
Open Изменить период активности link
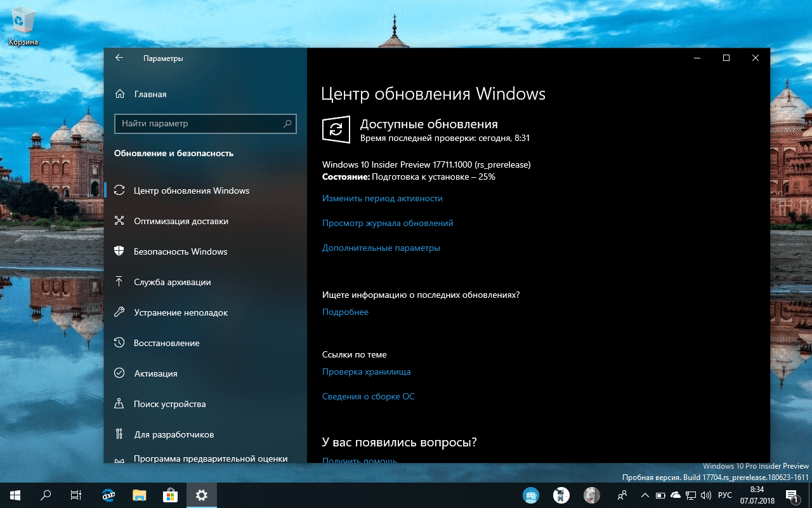pyautogui.click(x=381, y=198)
